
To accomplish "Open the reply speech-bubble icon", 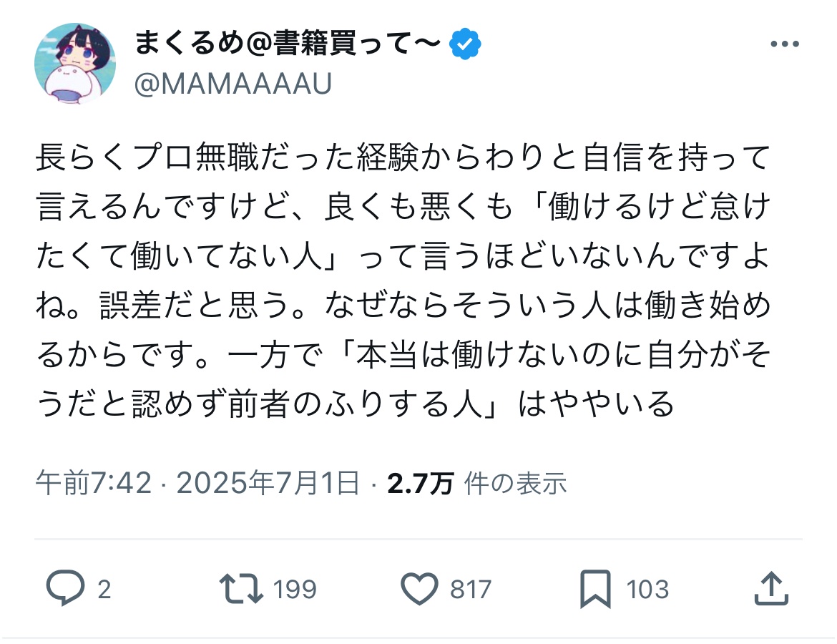I will [x=66, y=588].
